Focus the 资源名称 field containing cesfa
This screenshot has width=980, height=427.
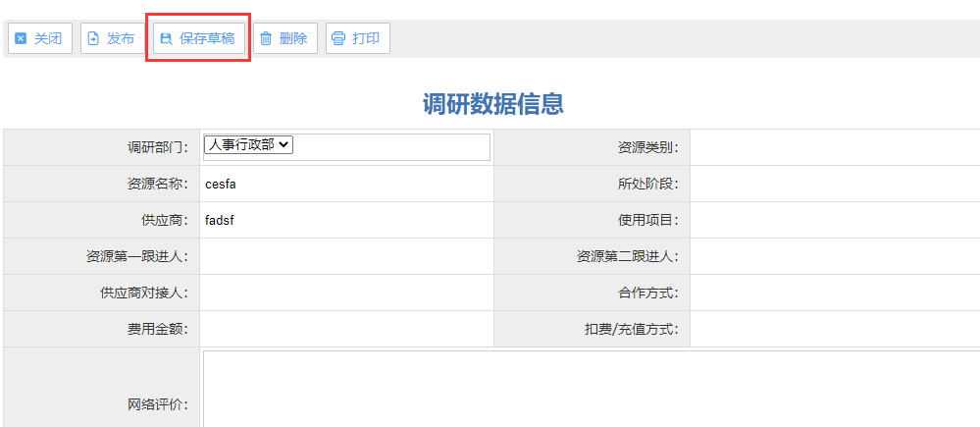click(x=346, y=184)
